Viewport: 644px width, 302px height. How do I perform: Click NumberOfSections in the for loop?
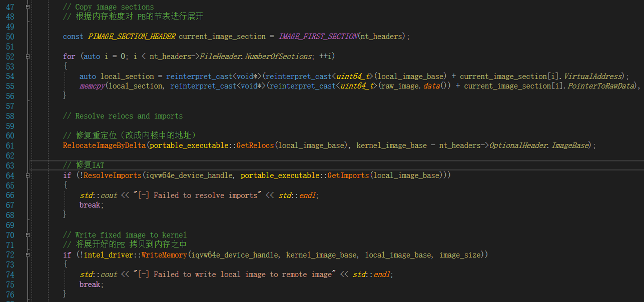pos(278,56)
